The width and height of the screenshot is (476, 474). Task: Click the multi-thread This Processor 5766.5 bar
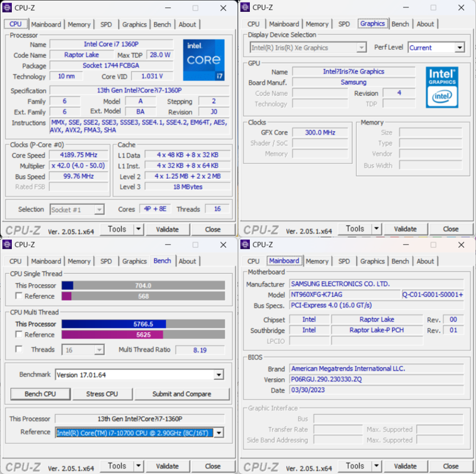coord(143,324)
